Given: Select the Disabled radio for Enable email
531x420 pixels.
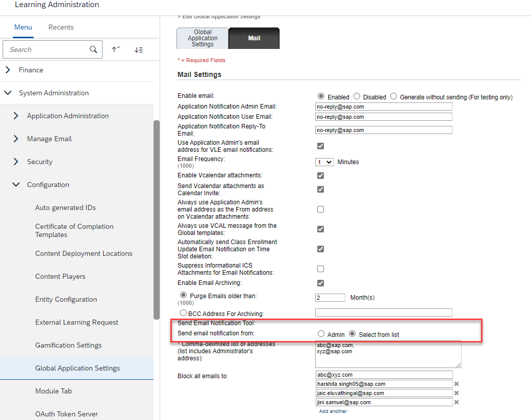Looking at the screenshot, I should (x=357, y=96).
